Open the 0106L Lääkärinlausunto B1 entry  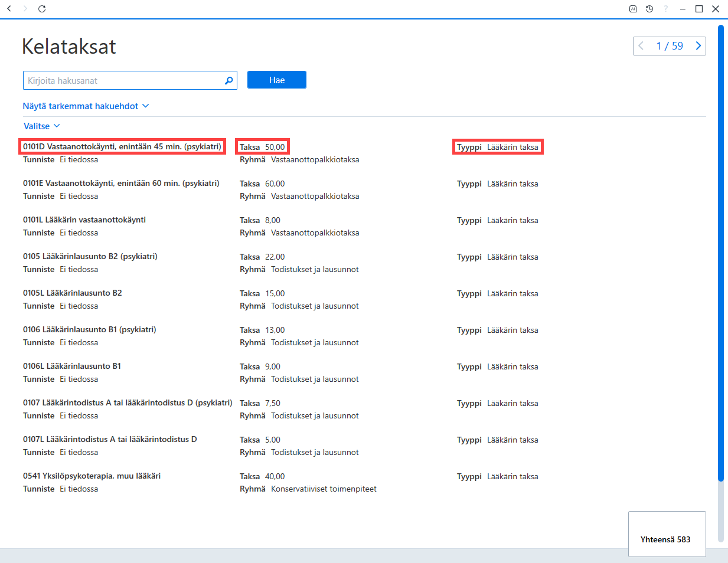(x=72, y=366)
